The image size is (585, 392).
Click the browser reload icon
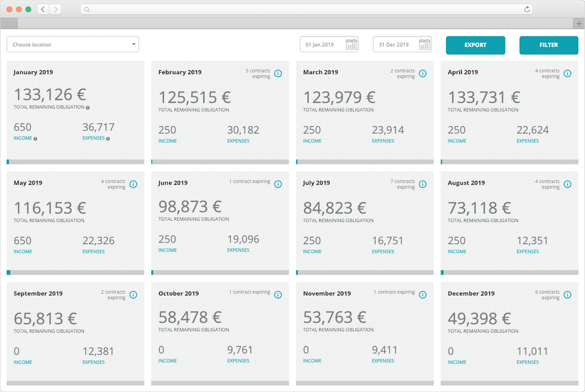click(526, 9)
